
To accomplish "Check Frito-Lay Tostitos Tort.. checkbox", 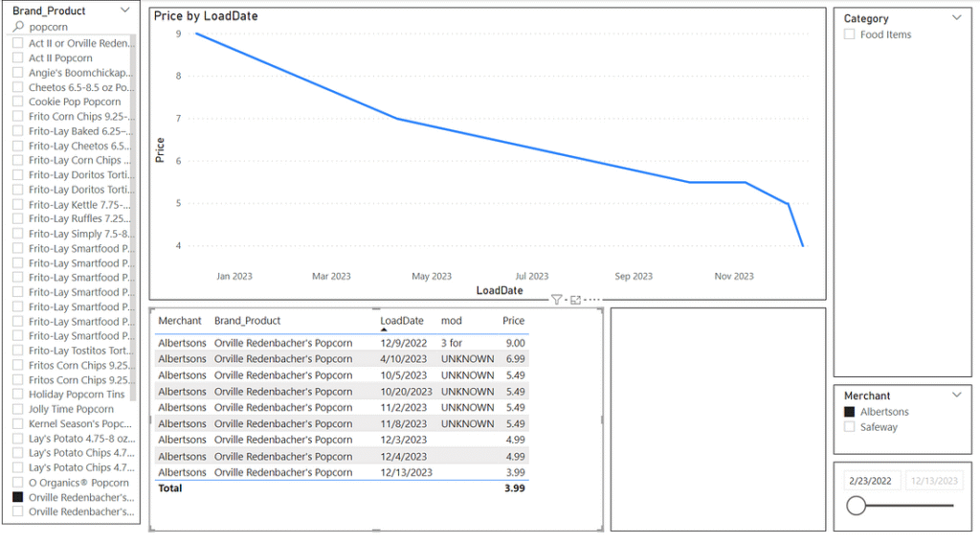I will pos(17,351).
